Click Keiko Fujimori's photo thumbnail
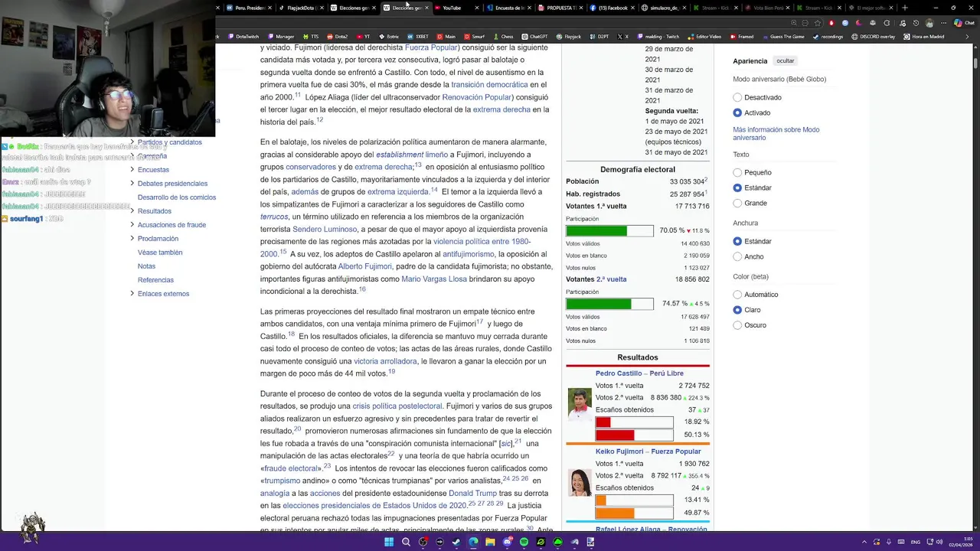This screenshot has width=980, height=551. [580, 482]
